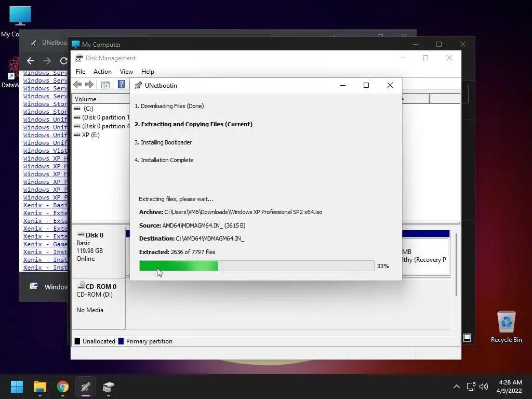Click the Disk Management title bar icon
532x399 pixels.
79,58
